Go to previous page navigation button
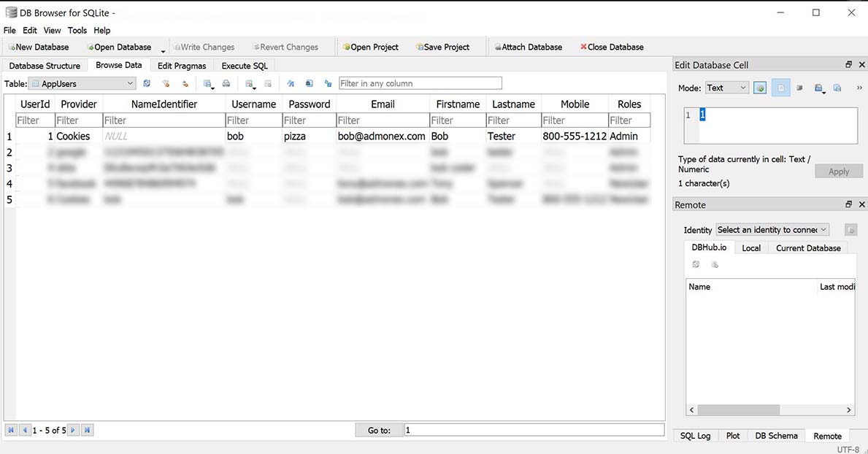Screen dimensions: 868x454 (x=24, y=430)
